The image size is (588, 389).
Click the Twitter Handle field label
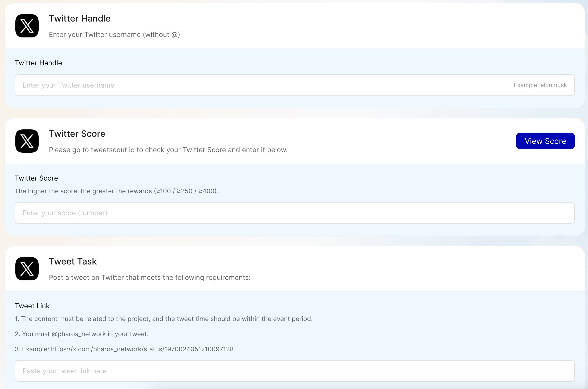coord(38,63)
